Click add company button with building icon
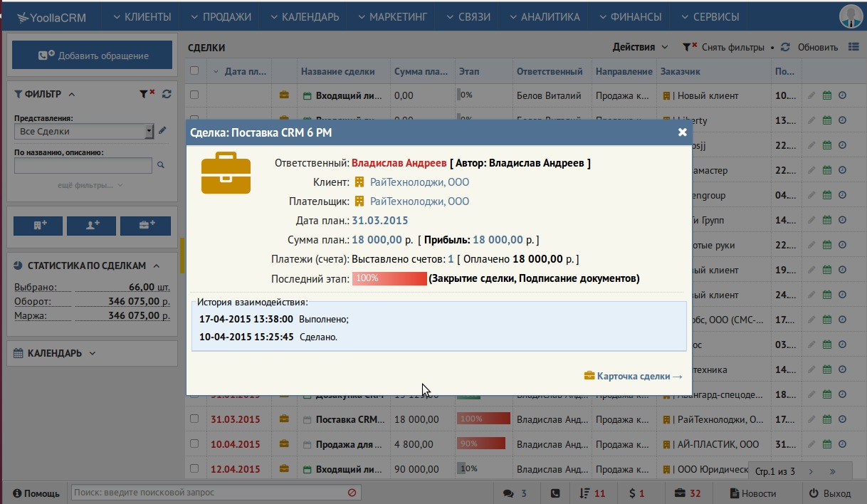This screenshot has height=504, width=867. 40,226
